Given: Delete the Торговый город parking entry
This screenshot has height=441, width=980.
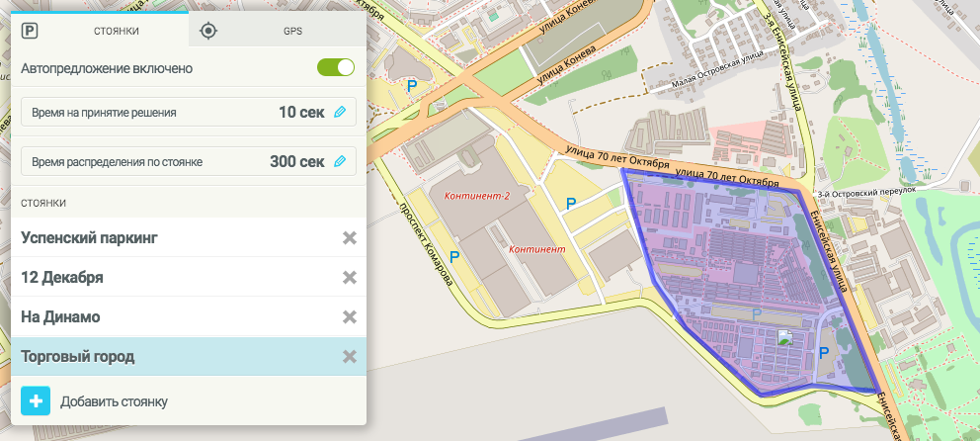Looking at the screenshot, I should pyautogui.click(x=349, y=357).
